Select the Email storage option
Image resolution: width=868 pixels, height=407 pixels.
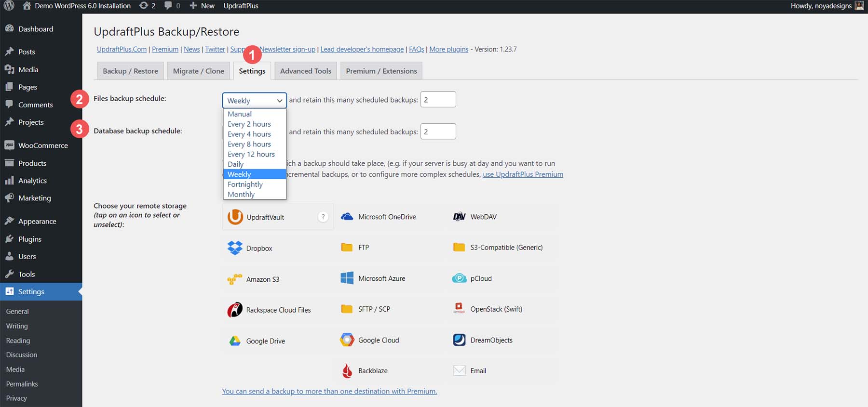pos(470,371)
